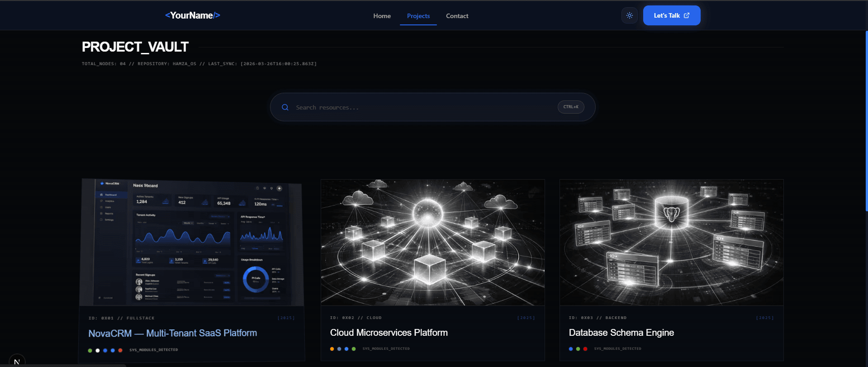Screen dimensions: 868x367
Task: Select the Projects nav tab
Action: click(418, 16)
